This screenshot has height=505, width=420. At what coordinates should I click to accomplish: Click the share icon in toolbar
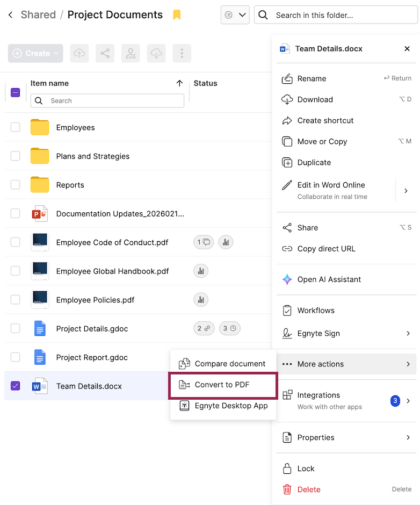tap(105, 53)
